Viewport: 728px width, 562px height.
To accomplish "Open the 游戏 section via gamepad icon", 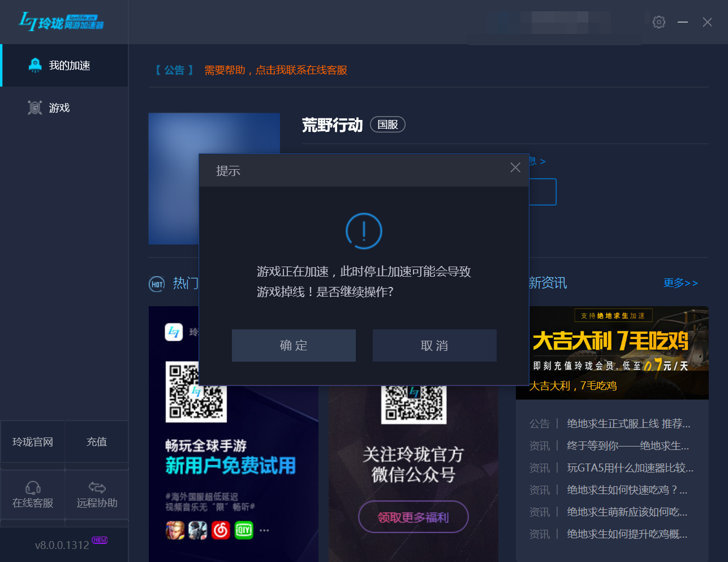I will 35,108.
